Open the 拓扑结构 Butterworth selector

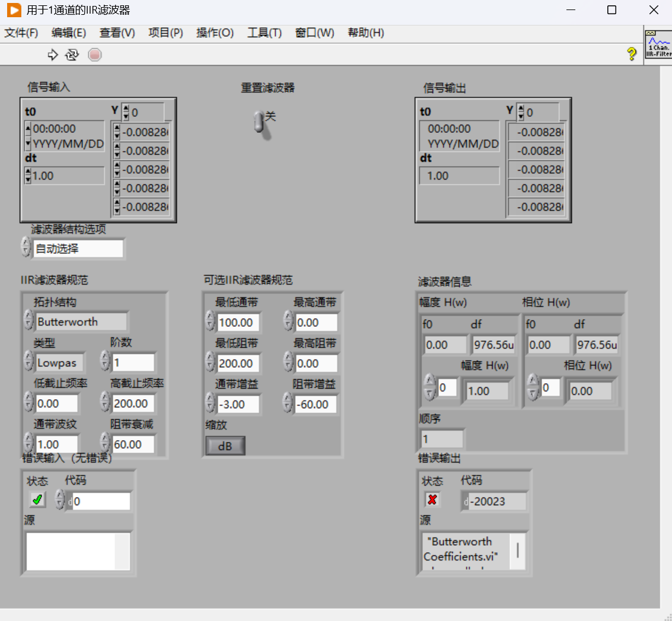(81, 321)
